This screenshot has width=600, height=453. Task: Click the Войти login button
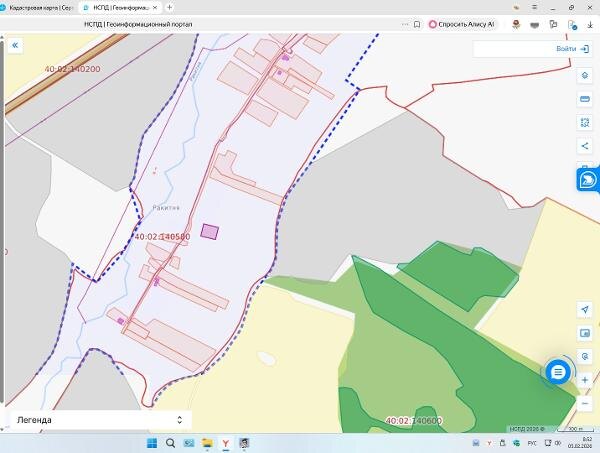coord(572,49)
